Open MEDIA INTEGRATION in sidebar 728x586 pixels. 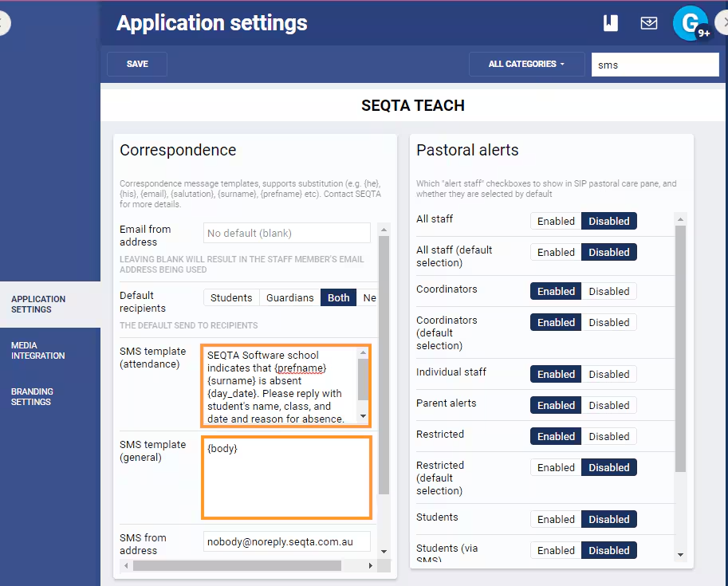[50, 351]
